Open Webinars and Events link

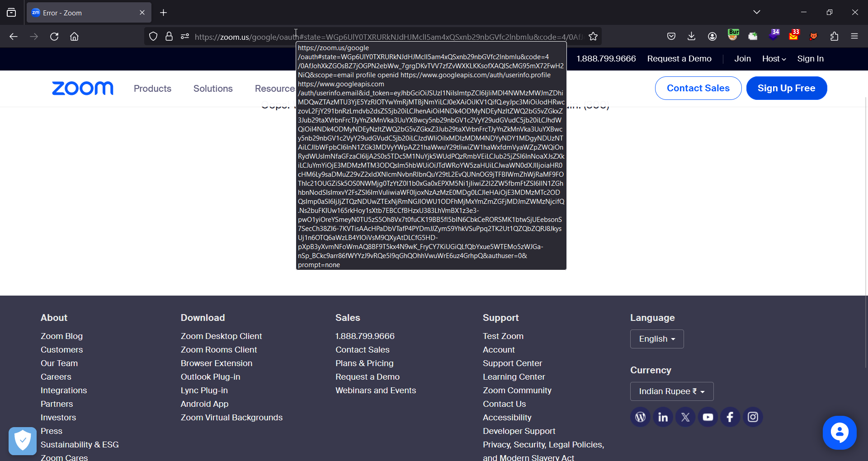tap(376, 390)
